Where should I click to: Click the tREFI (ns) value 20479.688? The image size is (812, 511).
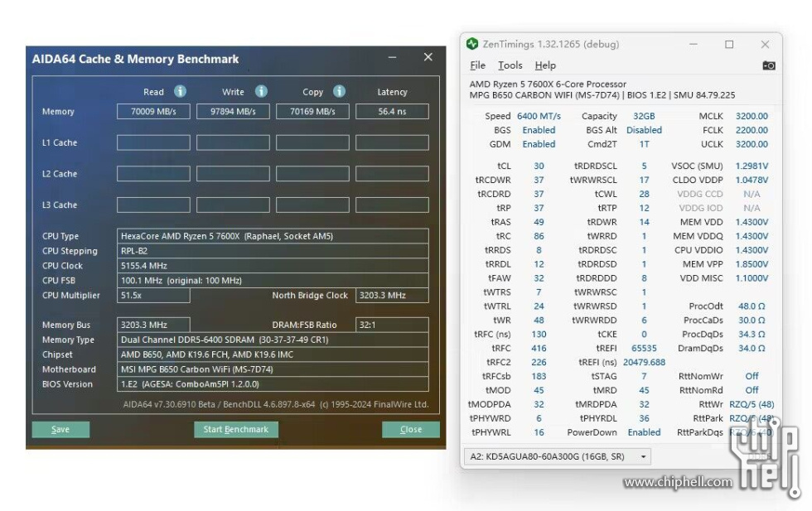click(644, 362)
